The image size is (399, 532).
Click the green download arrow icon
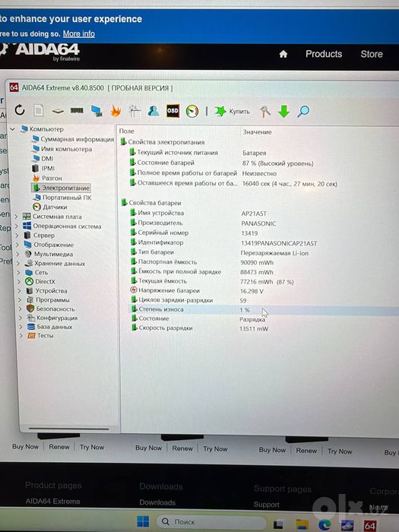(x=283, y=111)
